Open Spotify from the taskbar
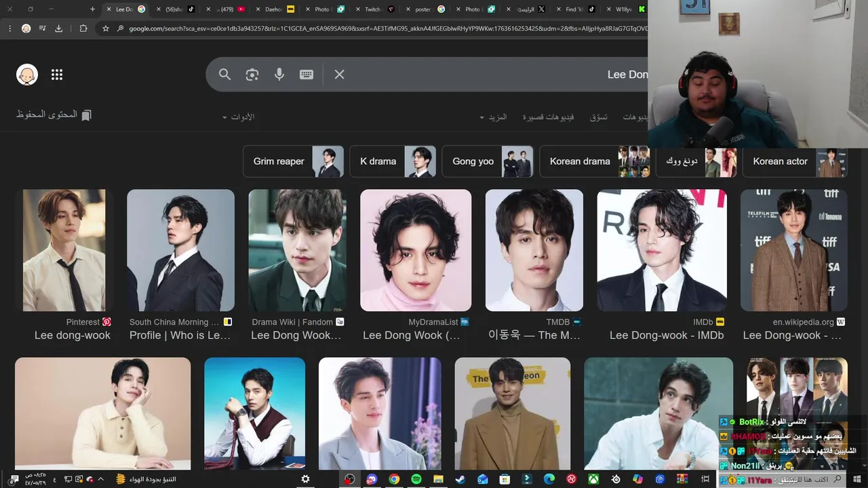This screenshot has width=868, height=488. pos(416,479)
